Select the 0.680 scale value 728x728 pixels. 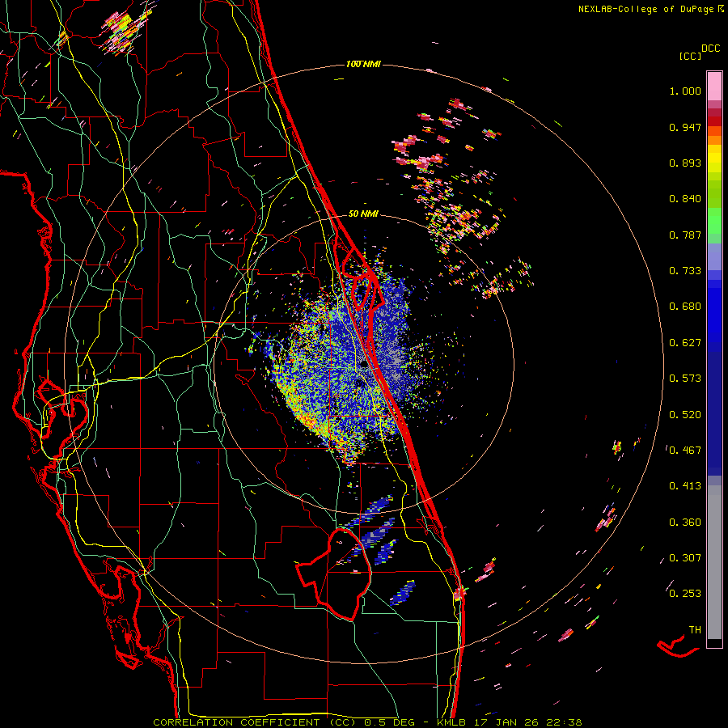[685, 307]
